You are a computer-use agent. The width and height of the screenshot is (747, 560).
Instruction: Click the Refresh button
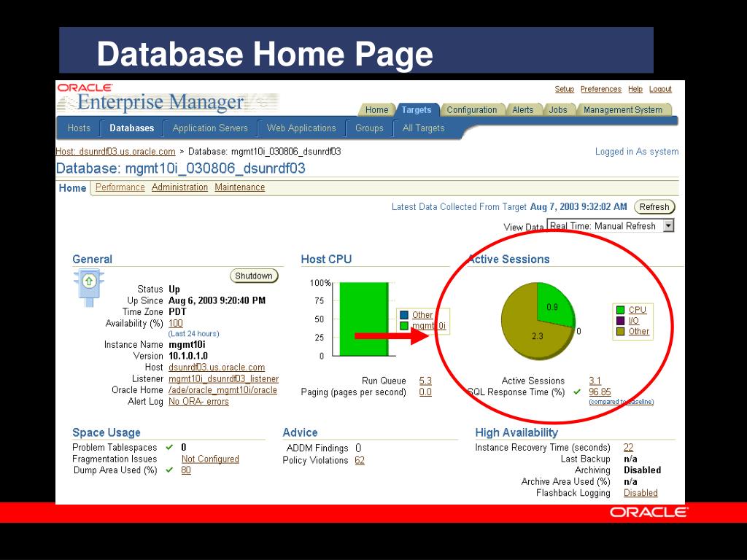pos(654,206)
